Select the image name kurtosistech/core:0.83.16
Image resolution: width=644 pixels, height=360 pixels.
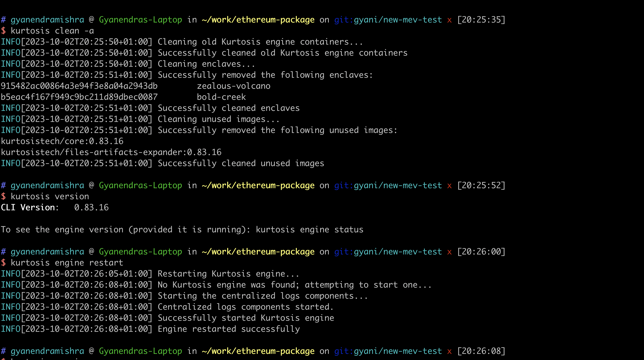click(x=62, y=141)
